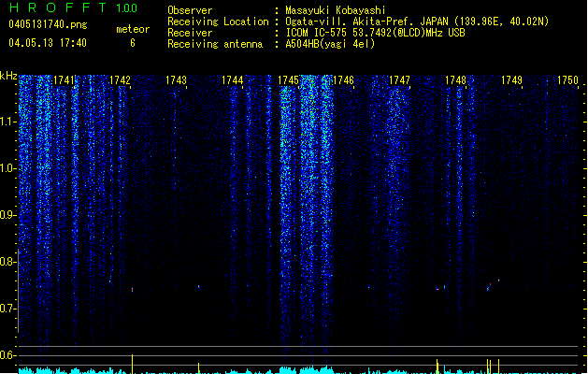The image size is (588, 374).
Task: Click the HROFFT 1.0.0 title text
Action: pyautogui.click(x=73, y=7)
